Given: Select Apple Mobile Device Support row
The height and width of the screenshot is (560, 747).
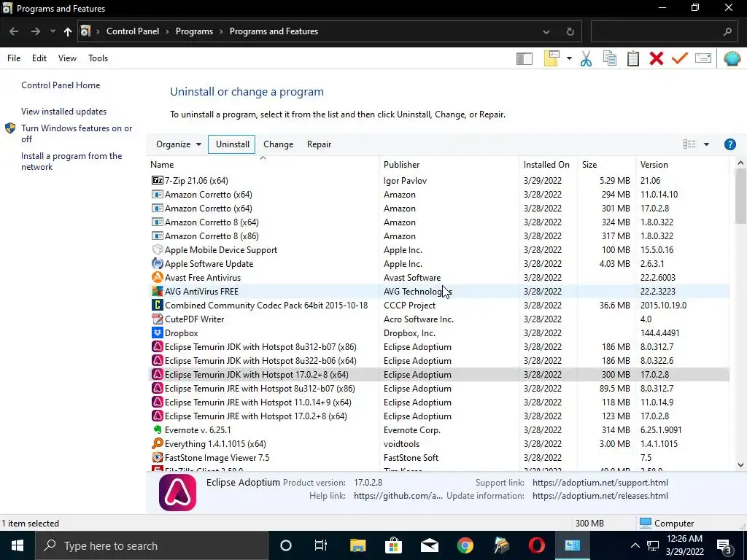Looking at the screenshot, I should 438,250.
